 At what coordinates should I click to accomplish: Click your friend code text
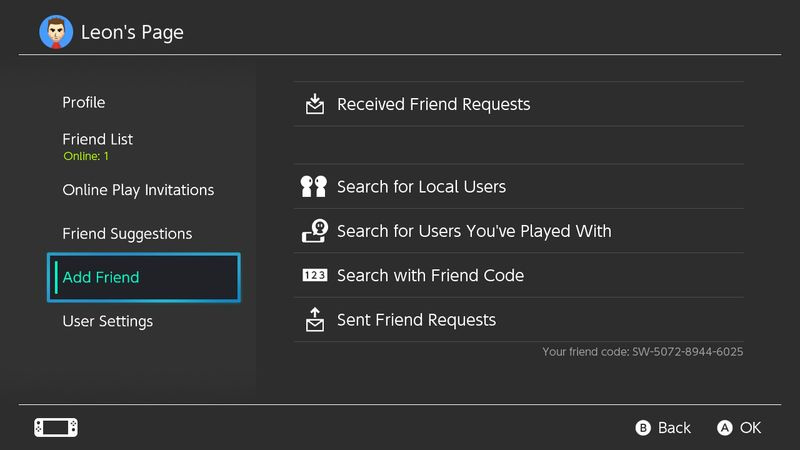pyautogui.click(x=642, y=352)
